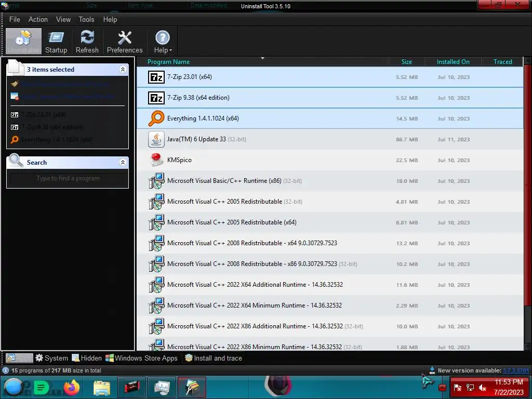Click the Visual Basic/C++ Runtime (x86) icon
Viewport: 532px width, 399px height.
(156, 181)
